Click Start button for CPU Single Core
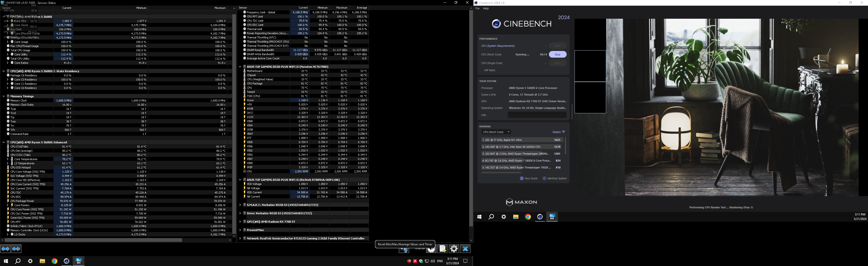868x266 pixels. click(x=558, y=63)
